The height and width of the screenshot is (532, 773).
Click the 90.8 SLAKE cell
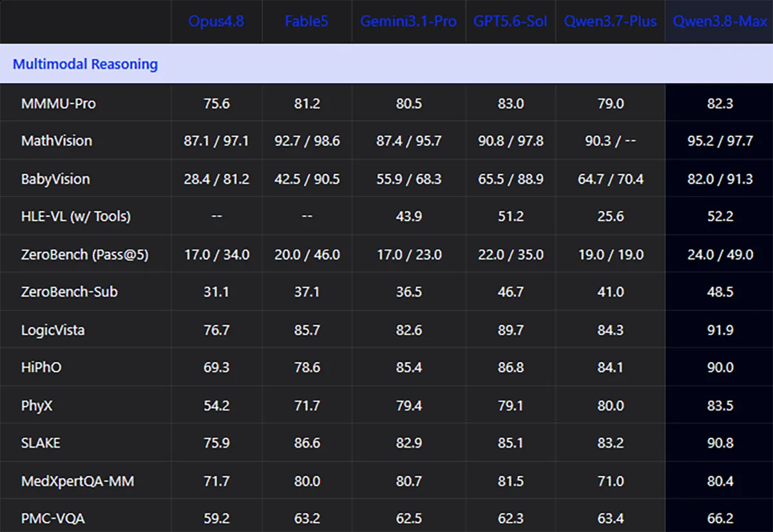720,443
